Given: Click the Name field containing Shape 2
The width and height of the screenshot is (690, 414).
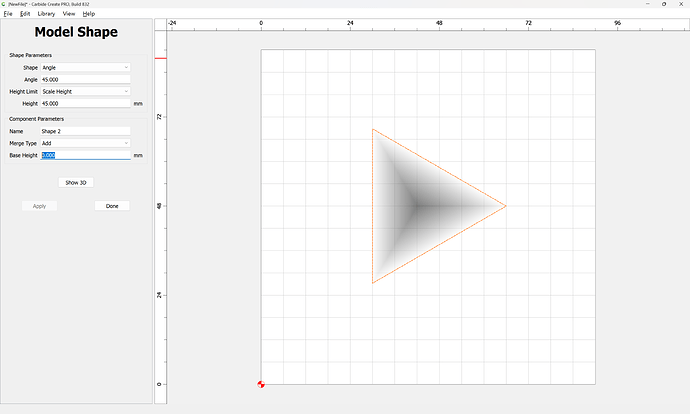Looking at the screenshot, I should 85,131.
